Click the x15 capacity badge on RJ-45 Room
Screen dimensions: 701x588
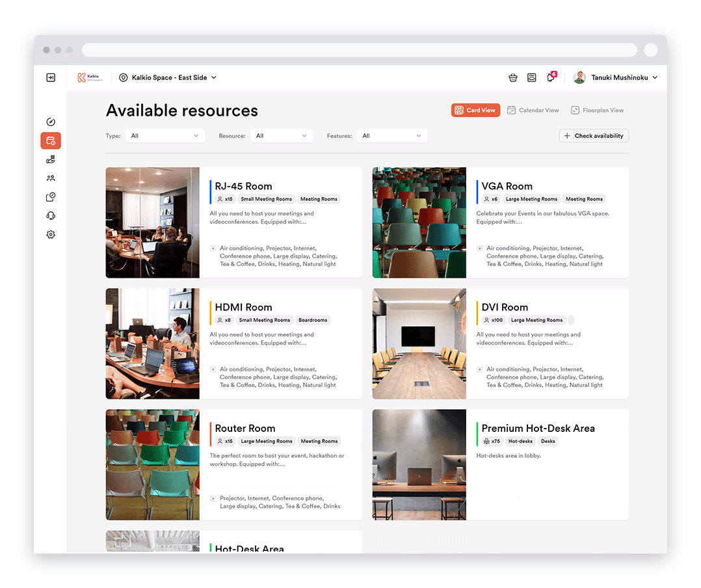click(x=225, y=199)
